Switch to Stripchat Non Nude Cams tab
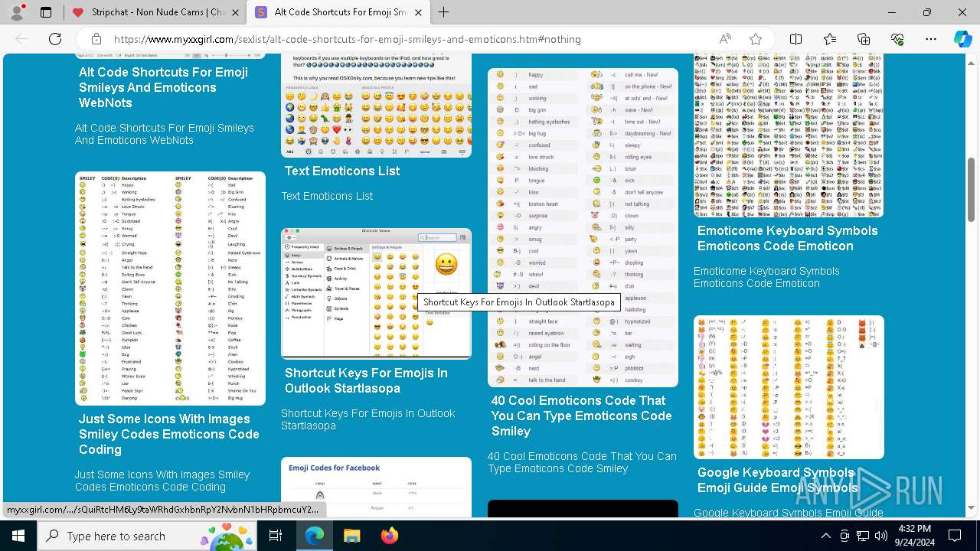Viewport: 980px width, 551px height. [154, 12]
